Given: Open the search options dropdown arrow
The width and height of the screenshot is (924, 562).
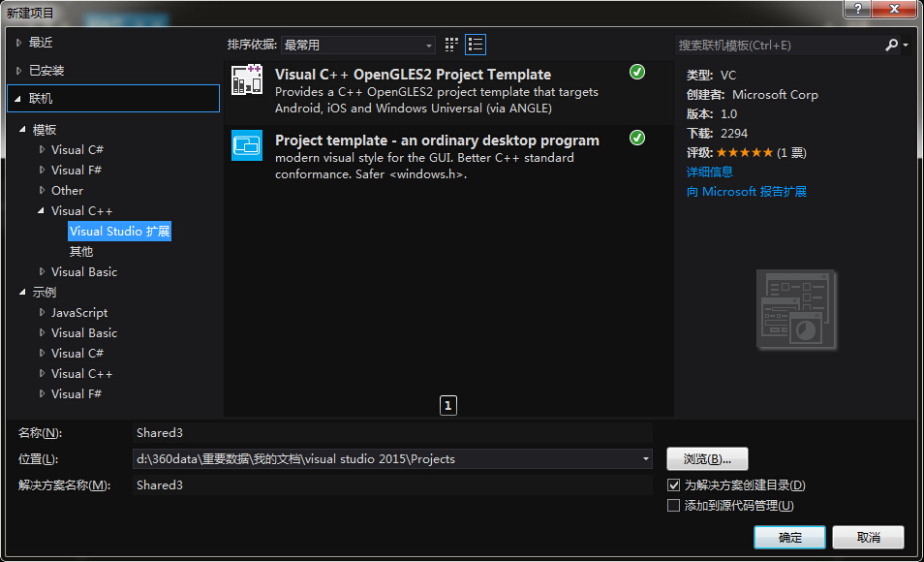Looking at the screenshot, I should (x=906, y=46).
